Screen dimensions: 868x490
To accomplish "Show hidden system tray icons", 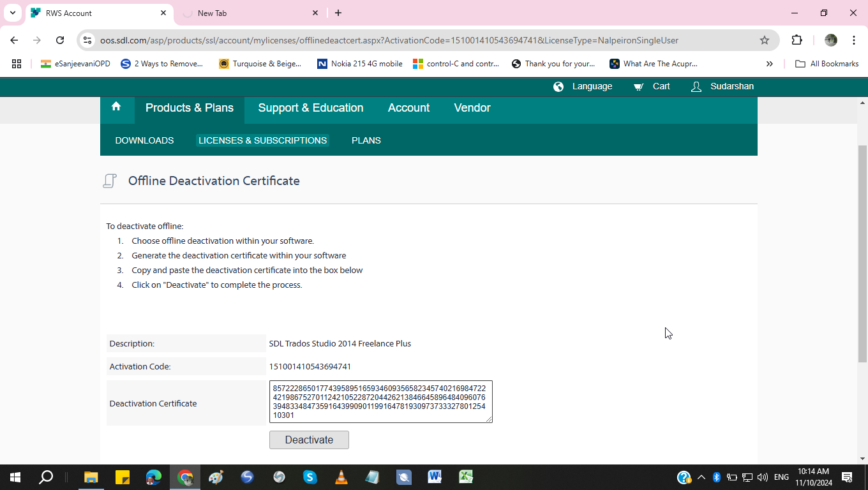I will click(701, 477).
